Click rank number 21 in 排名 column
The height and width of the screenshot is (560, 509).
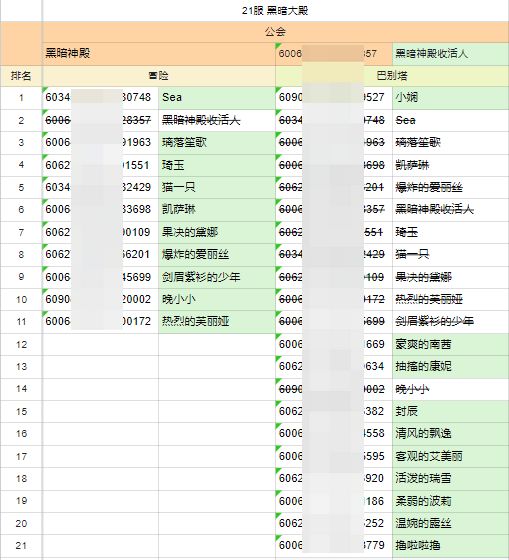[x=21, y=546]
